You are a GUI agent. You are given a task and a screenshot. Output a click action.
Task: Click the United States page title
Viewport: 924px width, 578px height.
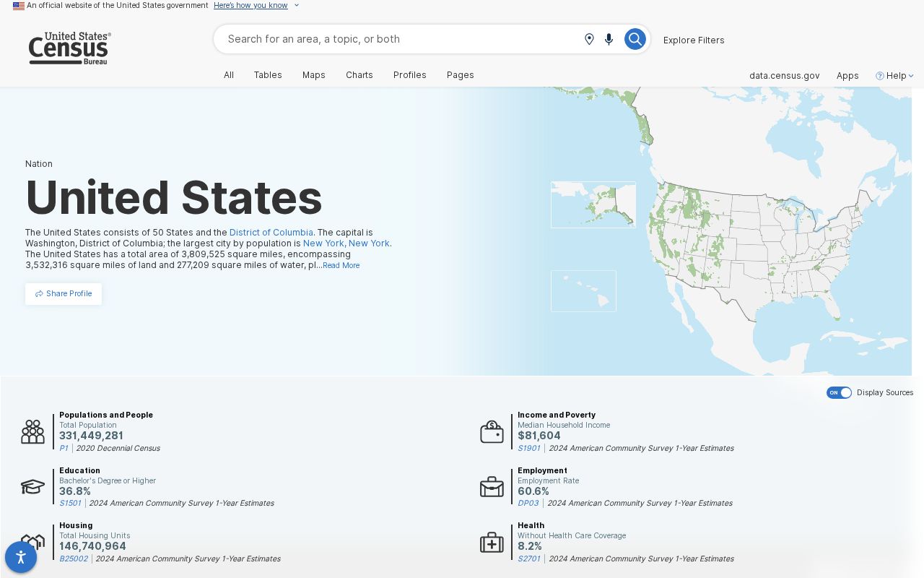click(x=174, y=197)
